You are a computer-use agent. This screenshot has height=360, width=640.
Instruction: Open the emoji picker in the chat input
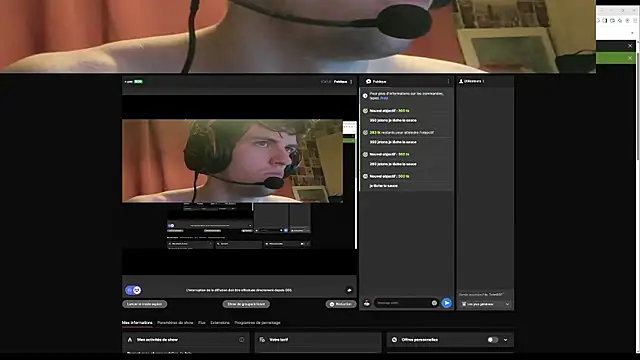(x=434, y=303)
